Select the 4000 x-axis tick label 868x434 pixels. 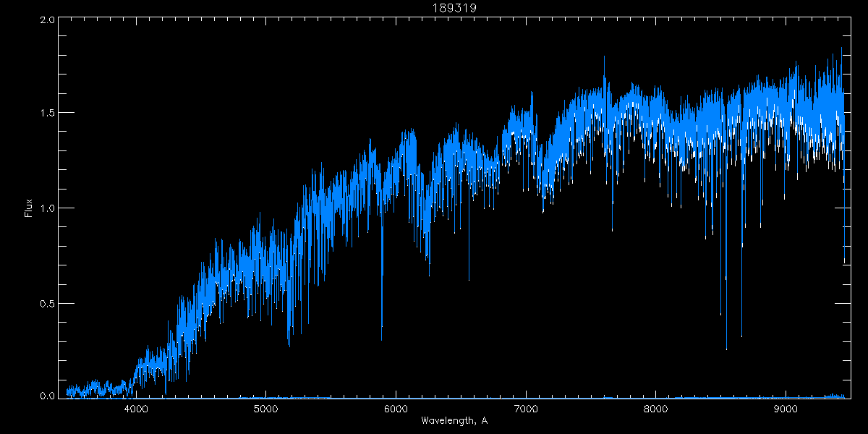tap(136, 409)
